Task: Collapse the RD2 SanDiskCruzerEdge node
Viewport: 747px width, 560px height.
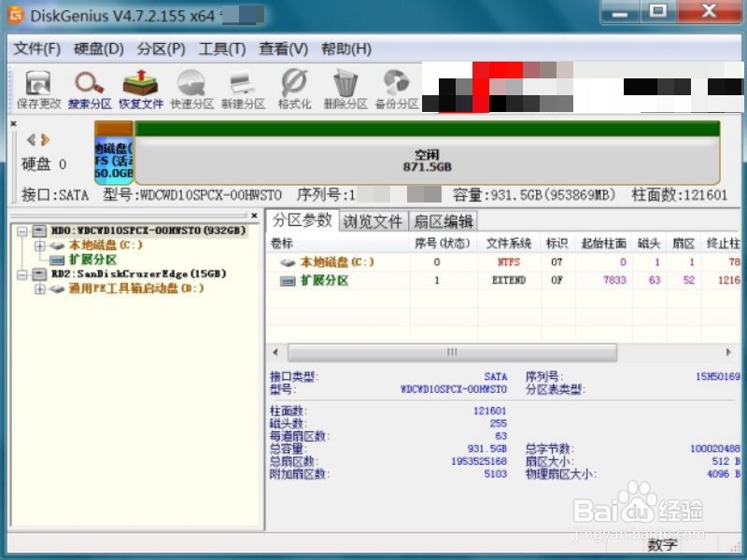Action: click(21, 274)
